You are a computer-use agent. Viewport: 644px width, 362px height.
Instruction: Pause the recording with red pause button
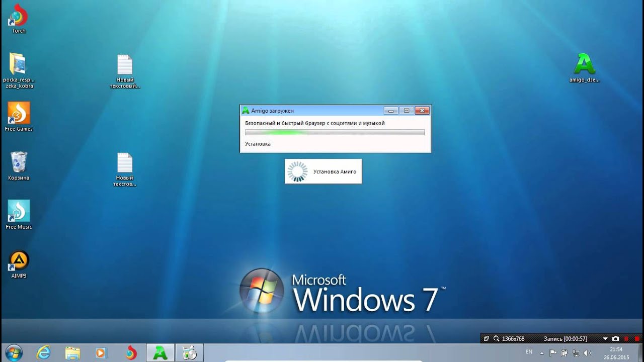(x=626, y=339)
